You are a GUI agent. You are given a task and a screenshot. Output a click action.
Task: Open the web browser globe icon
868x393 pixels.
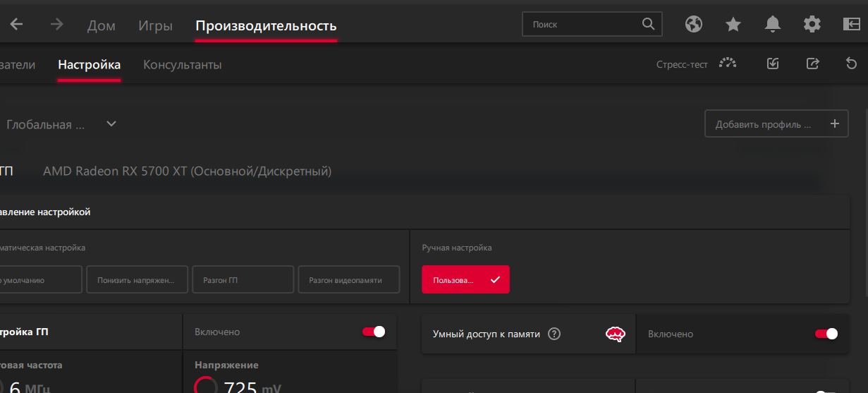pyautogui.click(x=694, y=24)
